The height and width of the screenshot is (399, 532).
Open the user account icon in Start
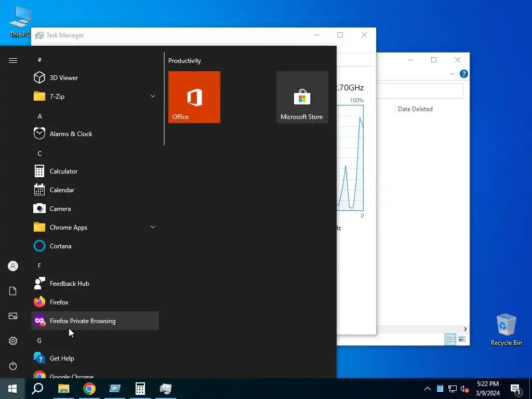[13, 266]
